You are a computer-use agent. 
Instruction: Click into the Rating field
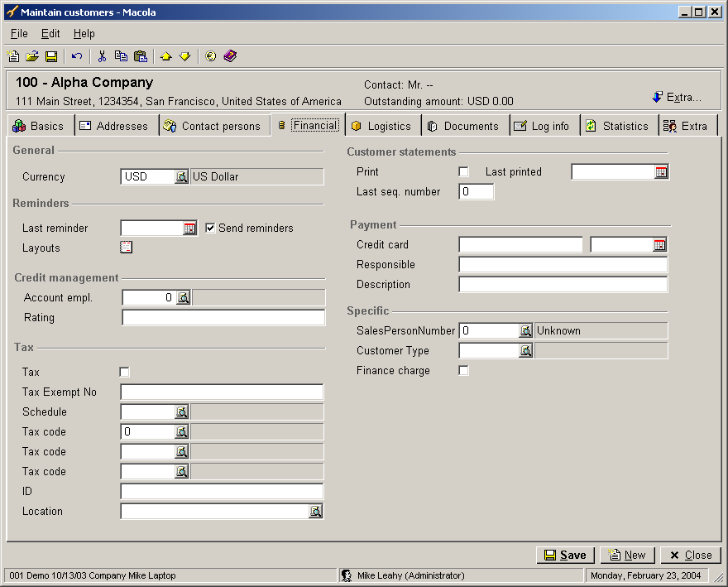pyautogui.click(x=223, y=317)
